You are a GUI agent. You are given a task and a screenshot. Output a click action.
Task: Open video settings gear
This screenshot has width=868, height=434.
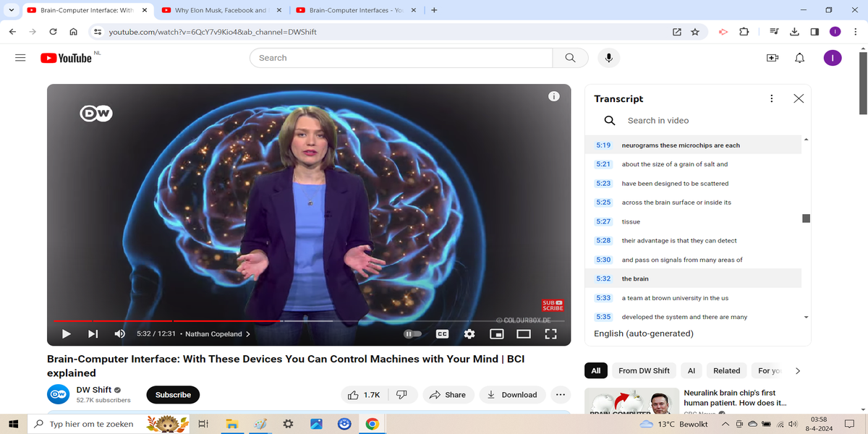point(469,334)
